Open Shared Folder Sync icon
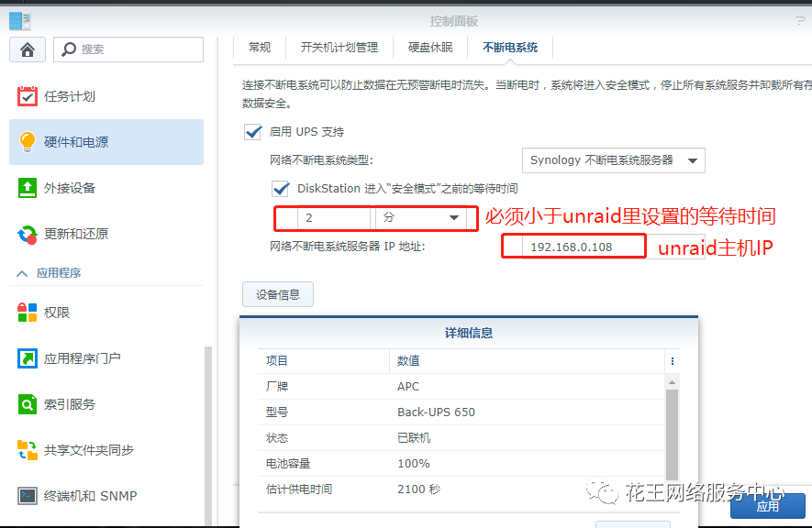Viewport: 812px width, 528px height. click(x=27, y=450)
